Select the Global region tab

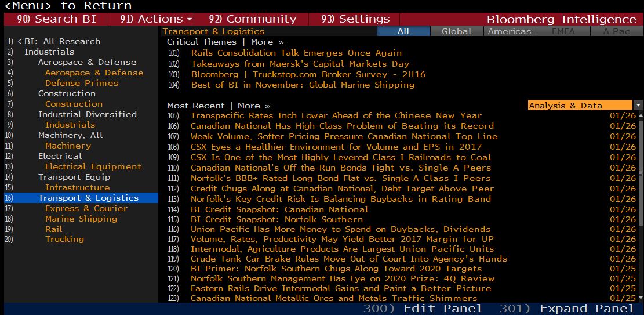pos(456,31)
